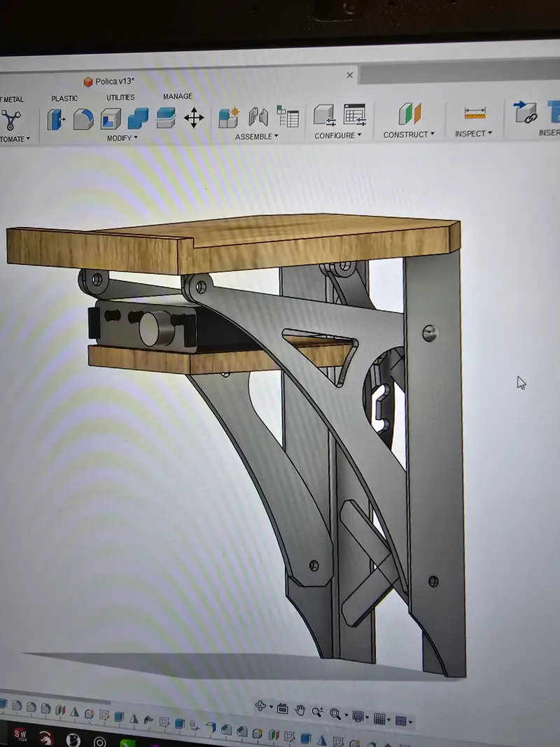Select the Offset Plane construct tool
The image size is (560, 747).
click(x=409, y=113)
